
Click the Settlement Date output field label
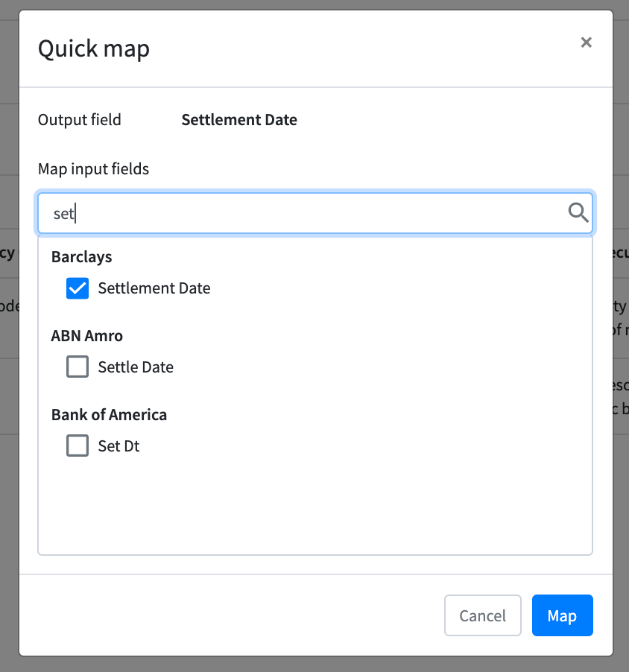(x=239, y=119)
